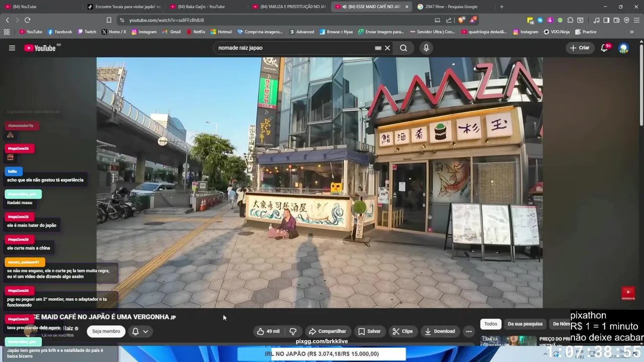
Task: Click the page vertical scrollbar
Action: tap(641, 85)
